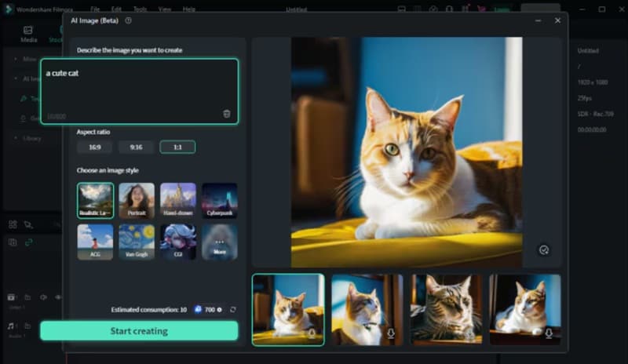Viewport: 628px width, 364px height.
Task: Select the 16:9 aspect ratio
Action: (94, 147)
